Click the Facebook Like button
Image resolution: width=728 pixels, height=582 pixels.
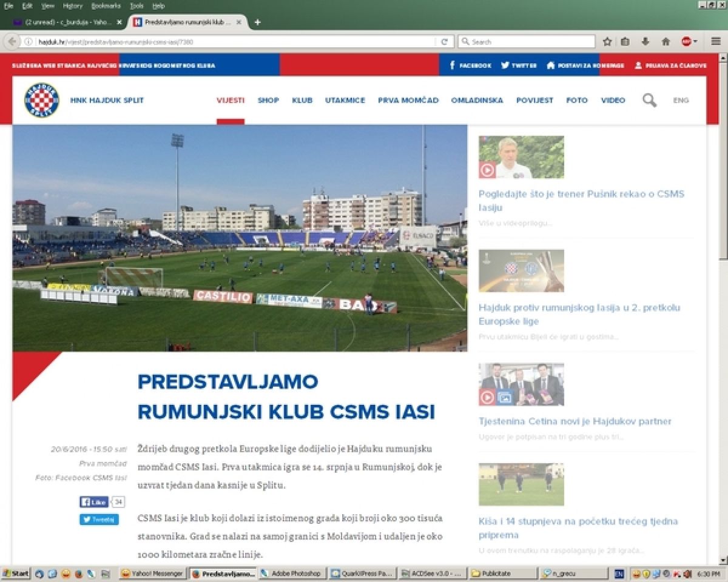point(94,502)
